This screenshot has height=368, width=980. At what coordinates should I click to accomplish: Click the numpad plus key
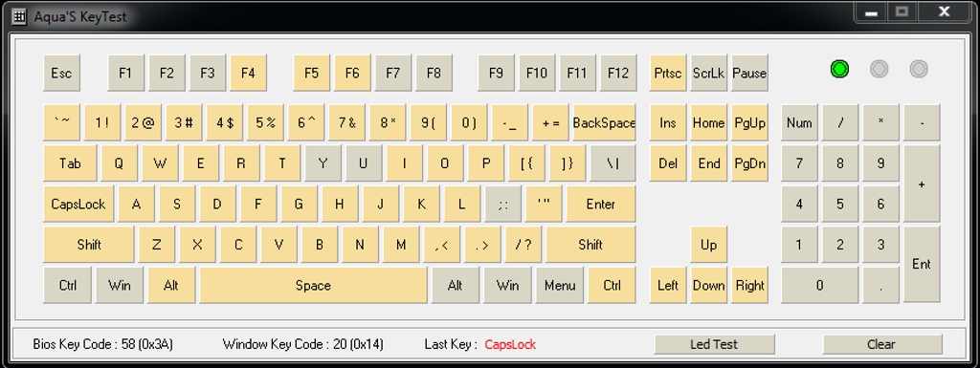[x=922, y=184]
